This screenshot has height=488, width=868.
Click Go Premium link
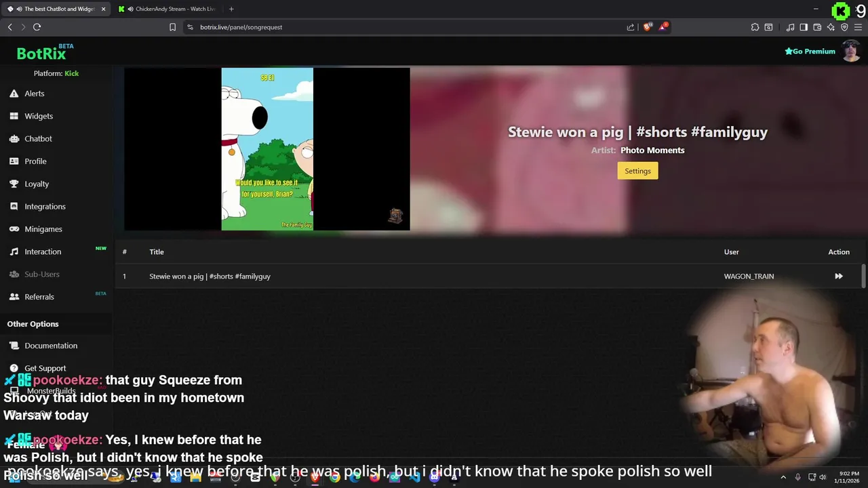[810, 52]
